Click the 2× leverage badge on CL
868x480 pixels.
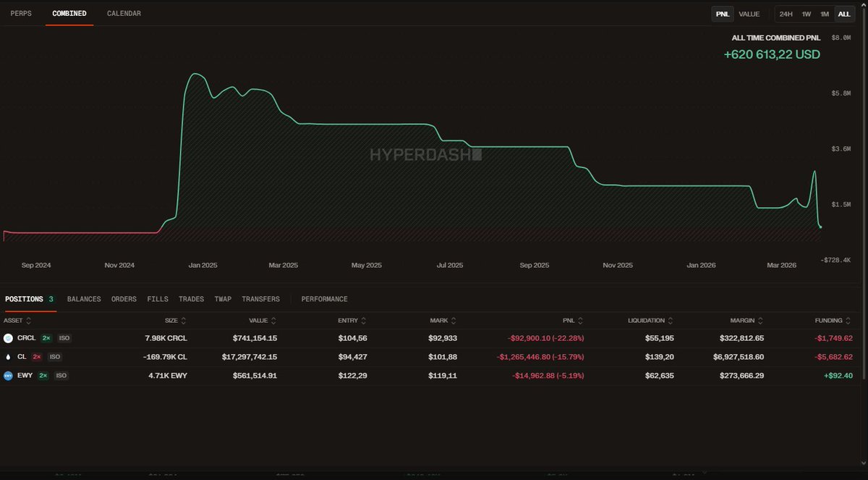click(37, 357)
